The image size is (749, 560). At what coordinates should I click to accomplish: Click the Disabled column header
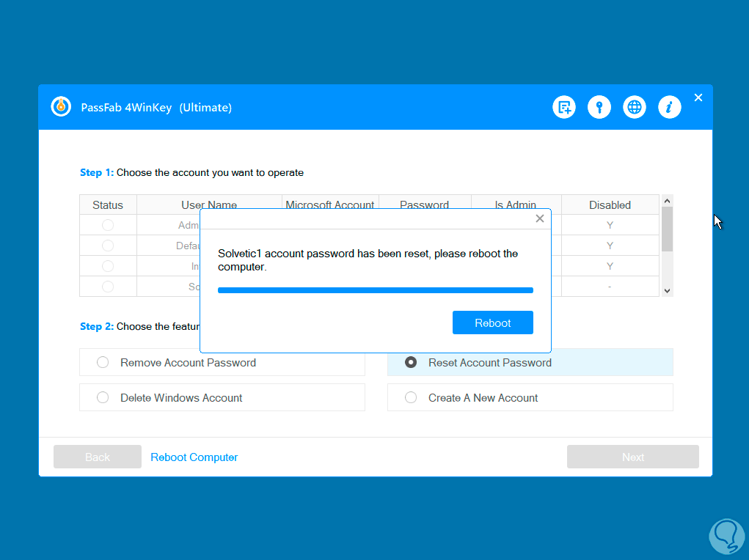(x=610, y=205)
